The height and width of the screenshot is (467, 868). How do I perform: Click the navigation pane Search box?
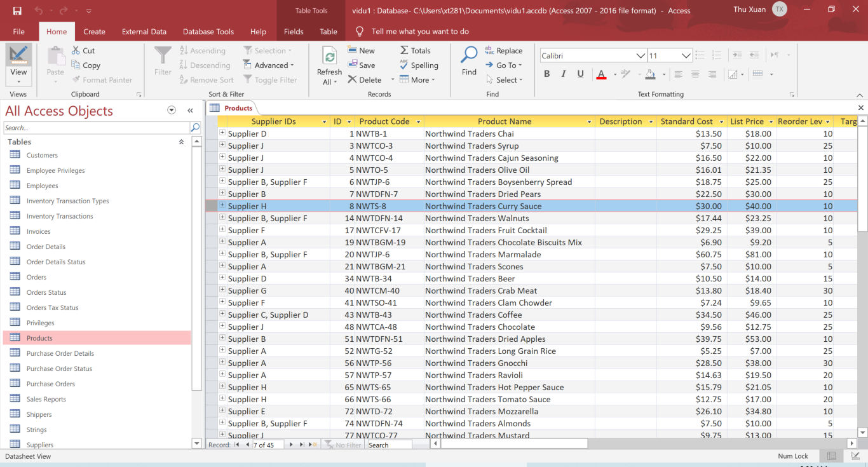(x=97, y=128)
